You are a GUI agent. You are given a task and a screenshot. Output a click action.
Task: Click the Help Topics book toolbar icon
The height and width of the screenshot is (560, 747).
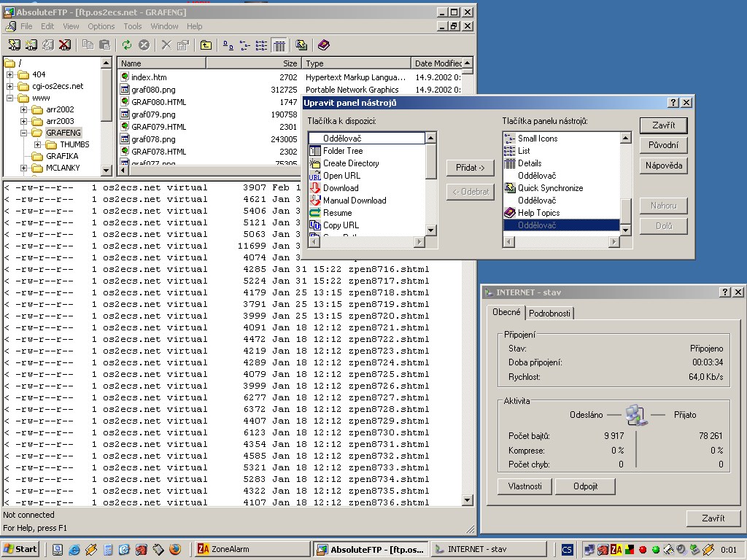coord(324,45)
